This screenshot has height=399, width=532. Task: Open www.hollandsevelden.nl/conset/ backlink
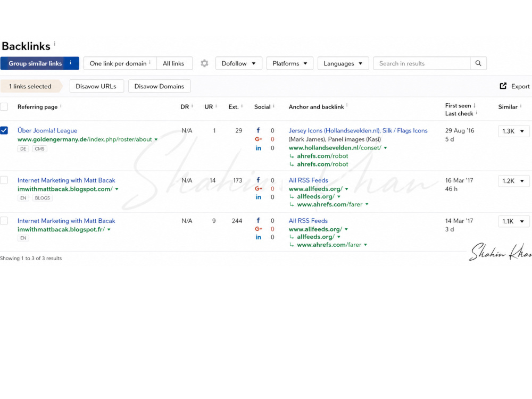[x=335, y=148]
